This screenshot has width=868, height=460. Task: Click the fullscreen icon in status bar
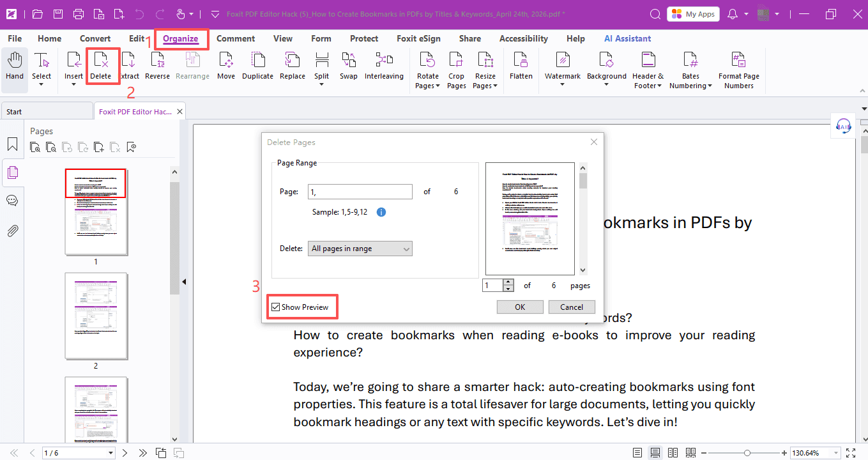click(x=850, y=453)
